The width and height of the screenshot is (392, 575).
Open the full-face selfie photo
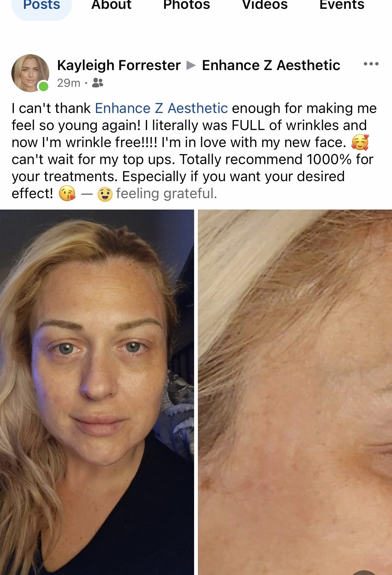coord(97,392)
